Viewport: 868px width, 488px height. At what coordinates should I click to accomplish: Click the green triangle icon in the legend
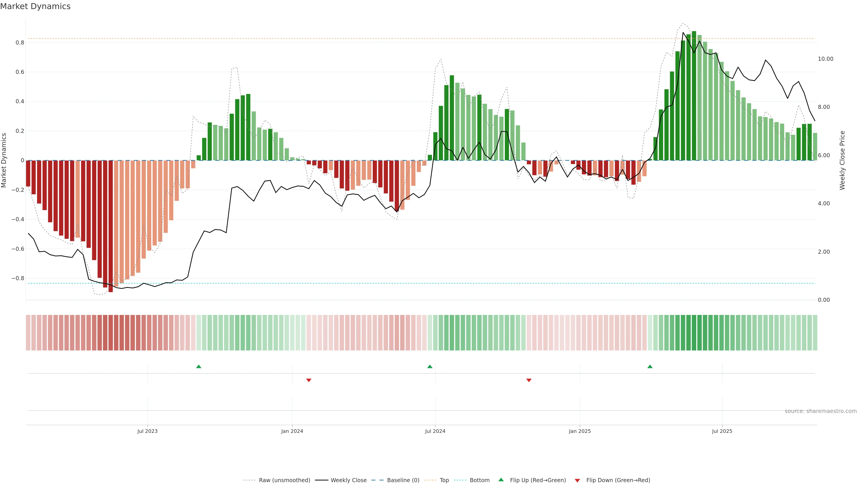[501, 480]
